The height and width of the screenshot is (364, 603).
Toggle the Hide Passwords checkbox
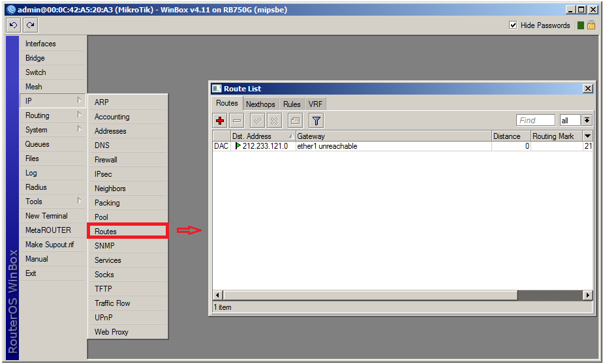[513, 25]
